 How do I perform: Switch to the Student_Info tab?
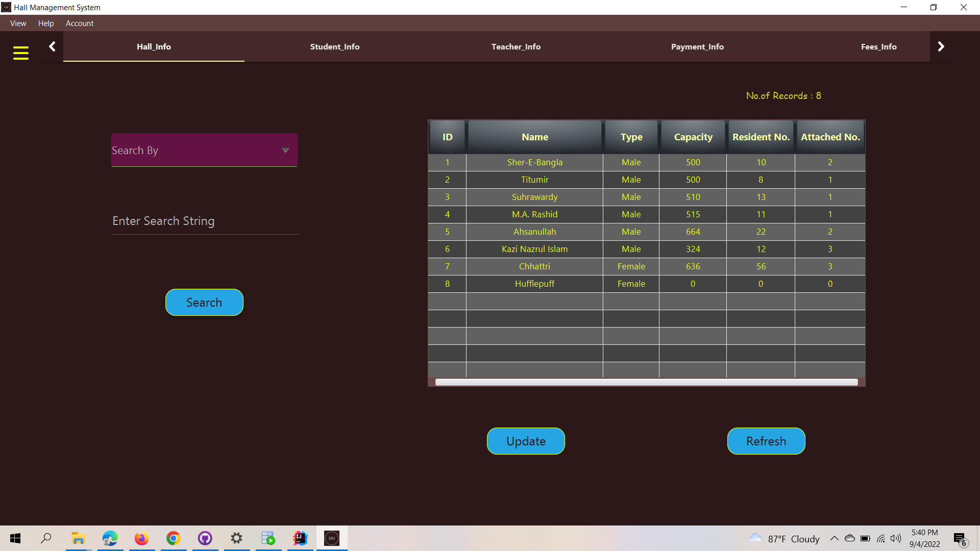pyautogui.click(x=335, y=46)
